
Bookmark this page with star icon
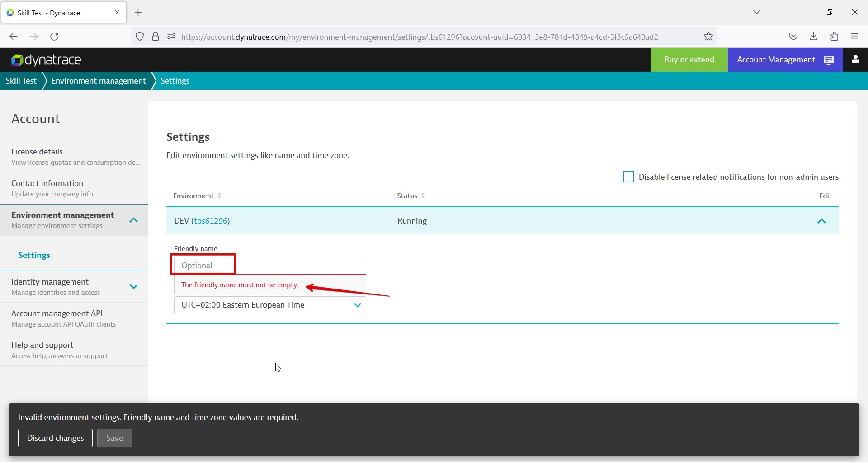[x=708, y=37]
